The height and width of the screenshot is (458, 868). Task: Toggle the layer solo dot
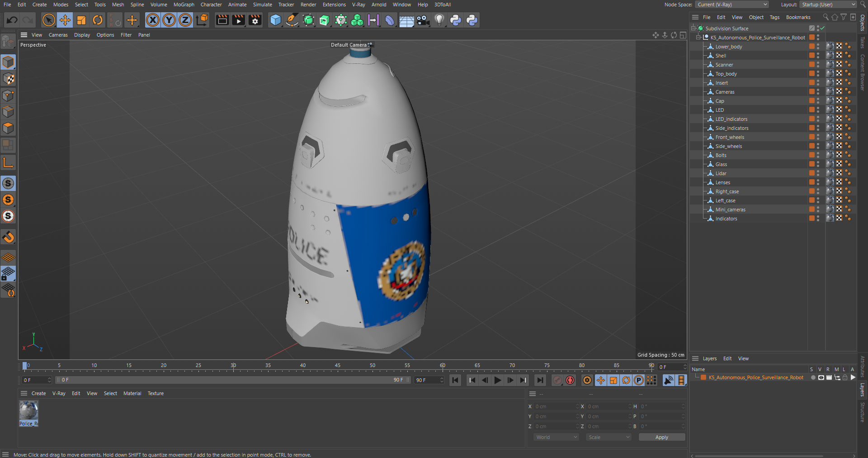[813, 377]
